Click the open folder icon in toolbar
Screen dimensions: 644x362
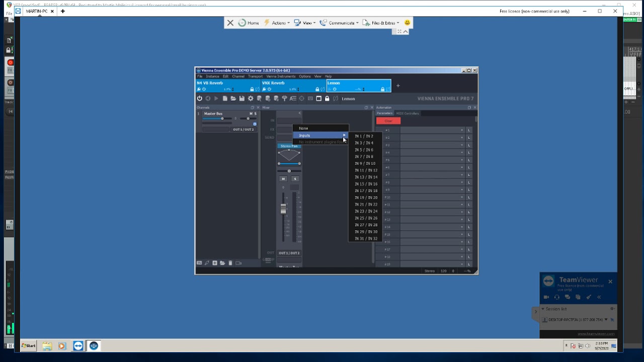pos(233,99)
